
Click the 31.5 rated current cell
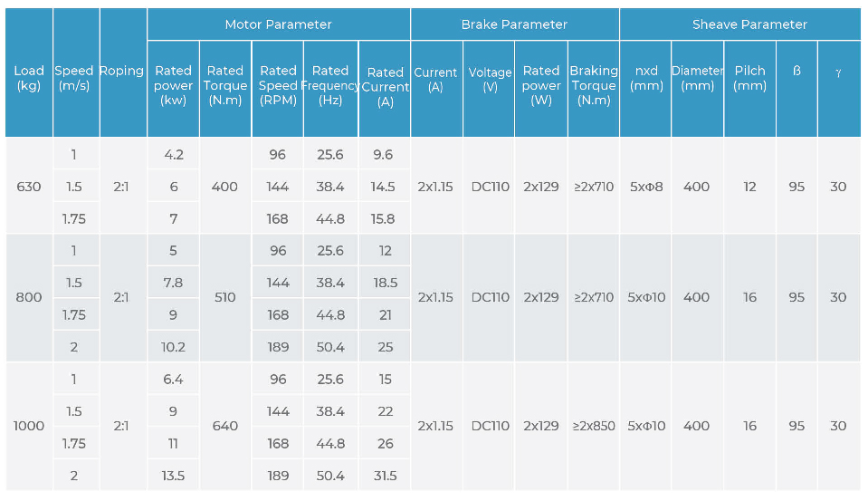click(386, 476)
